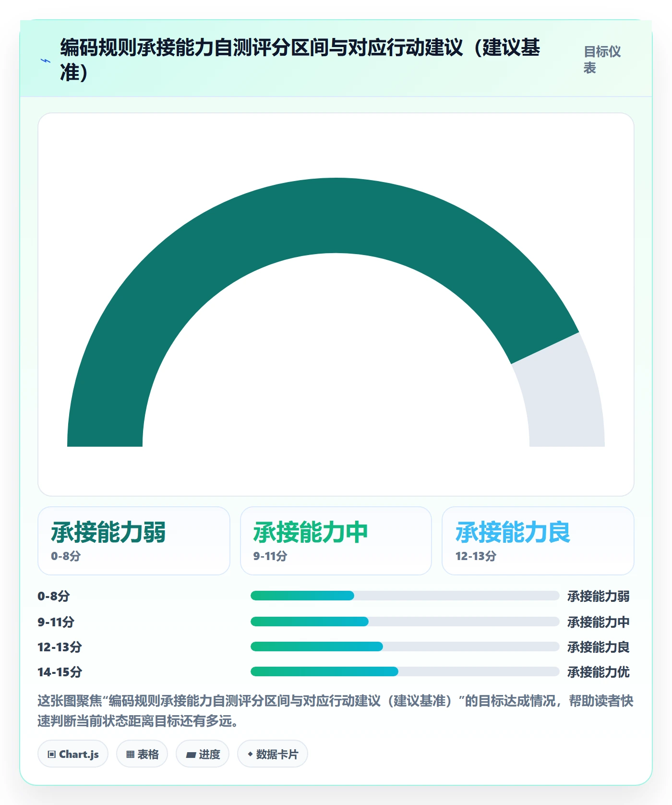Click the large "承接能力中" stat card heading
Screen dimensions: 672x805
[311, 532]
